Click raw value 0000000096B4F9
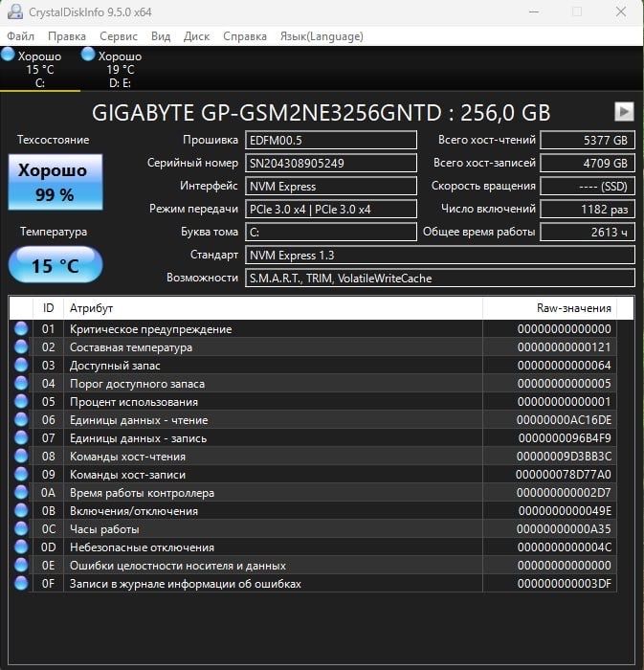The image size is (644, 670). 565,438
